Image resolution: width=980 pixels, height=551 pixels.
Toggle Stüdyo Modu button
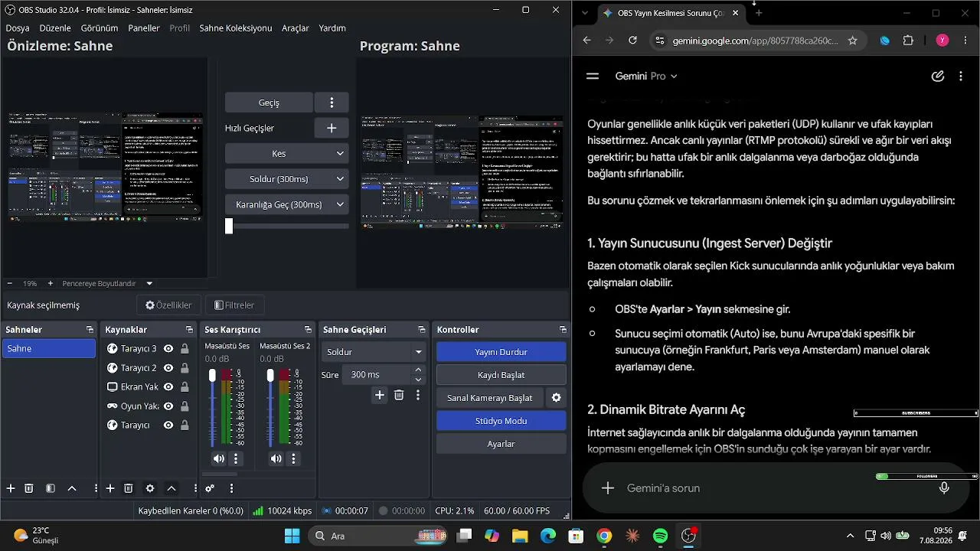pyautogui.click(x=501, y=421)
